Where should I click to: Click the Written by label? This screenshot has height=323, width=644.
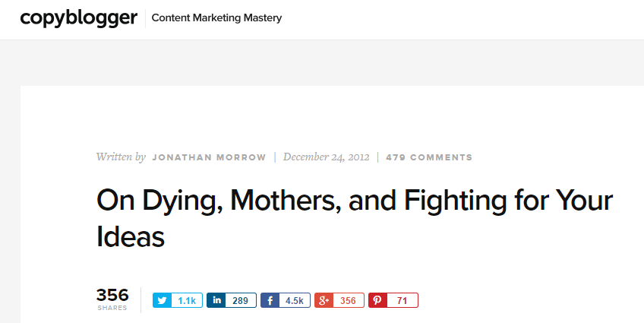click(x=122, y=157)
